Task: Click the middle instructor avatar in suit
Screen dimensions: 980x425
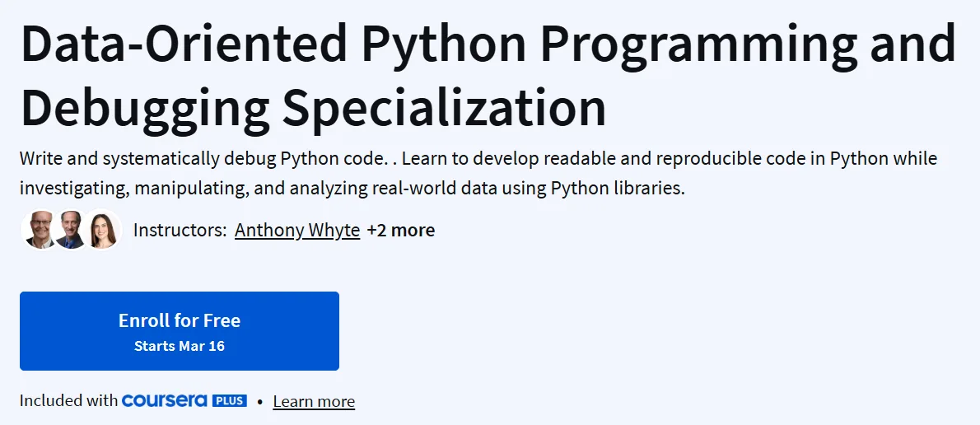Action: pyautogui.click(x=70, y=230)
